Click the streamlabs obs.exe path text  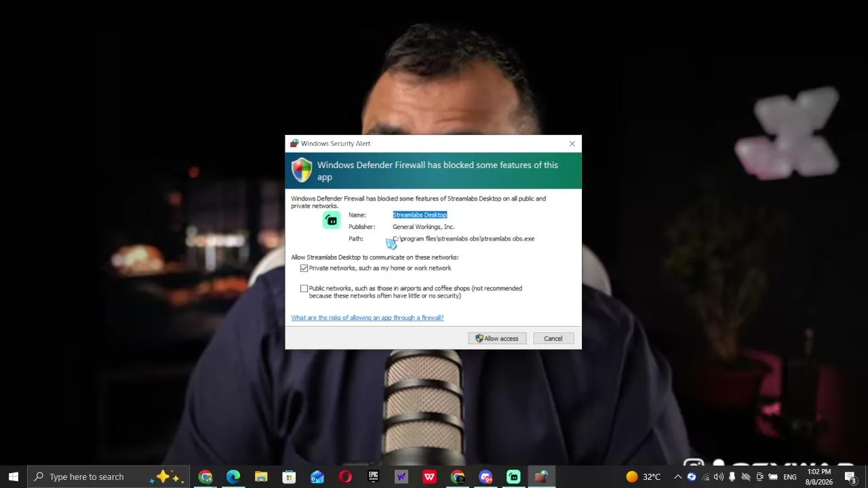[464, 239]
